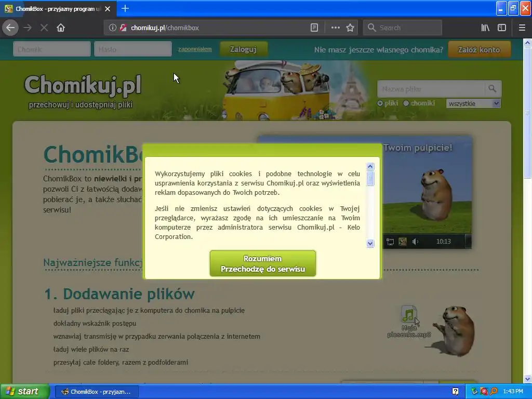Click the address bar URL

[165, 28]
